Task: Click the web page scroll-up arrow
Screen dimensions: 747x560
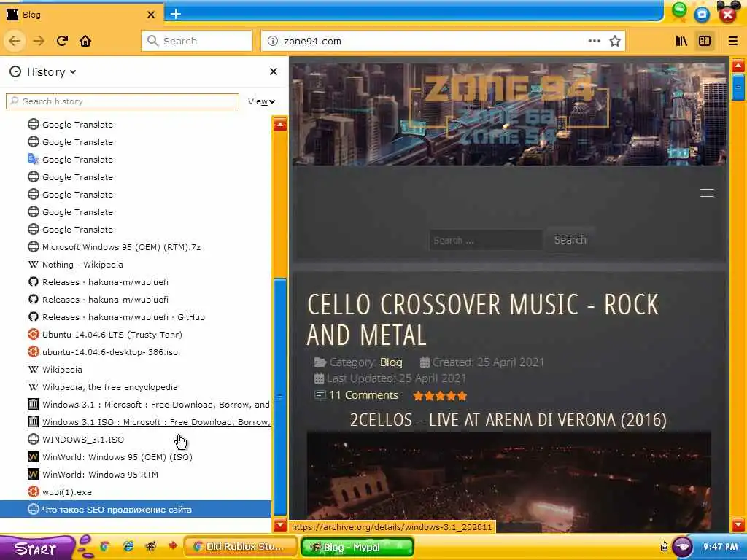Action: (738, 65)
